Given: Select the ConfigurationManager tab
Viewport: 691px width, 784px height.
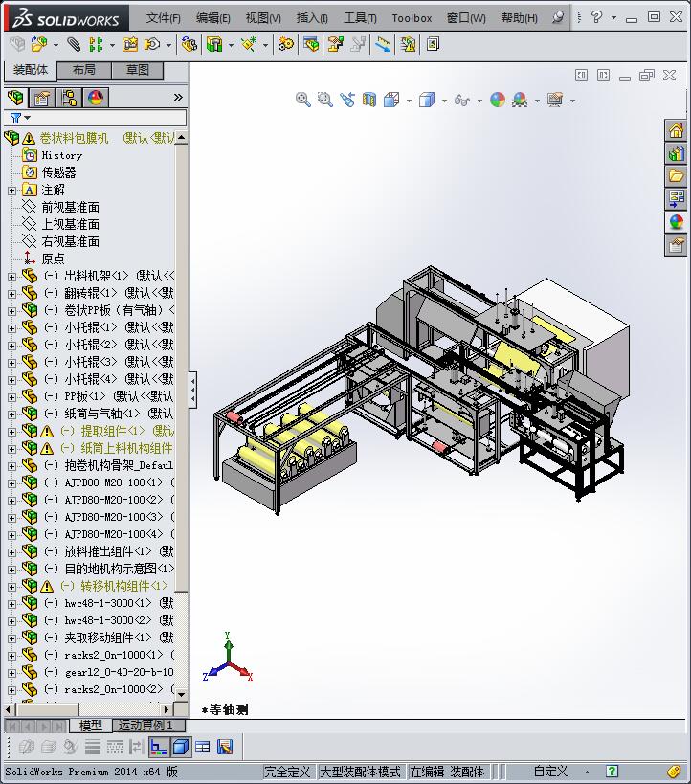Looking at the screenshot, I should tap(69, 97).
